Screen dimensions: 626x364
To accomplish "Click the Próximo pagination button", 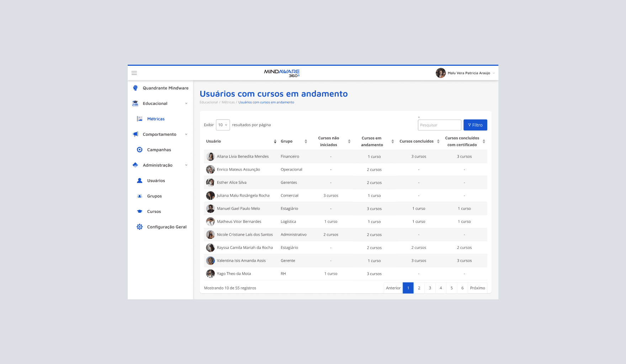I will (x=478, y=288).
